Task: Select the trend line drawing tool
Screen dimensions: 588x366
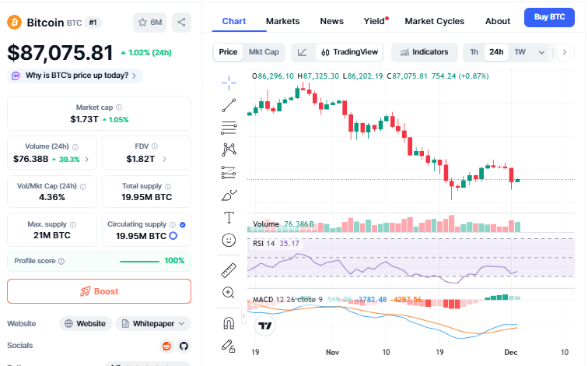Action: (x=229, y=104)
